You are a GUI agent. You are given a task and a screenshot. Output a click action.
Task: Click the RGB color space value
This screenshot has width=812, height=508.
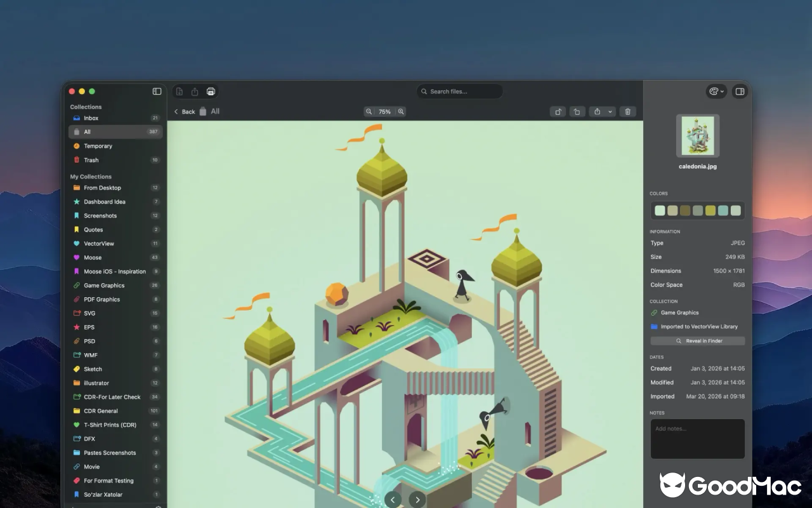coord(739,285)
